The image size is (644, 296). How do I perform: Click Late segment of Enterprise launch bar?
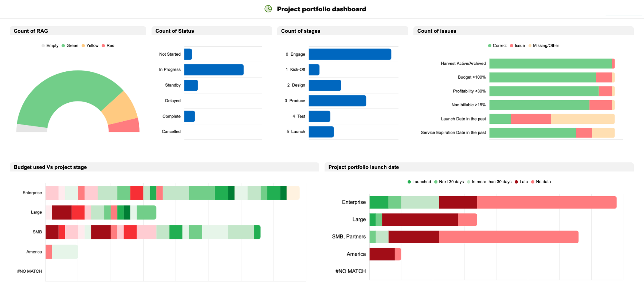[458, 202]
